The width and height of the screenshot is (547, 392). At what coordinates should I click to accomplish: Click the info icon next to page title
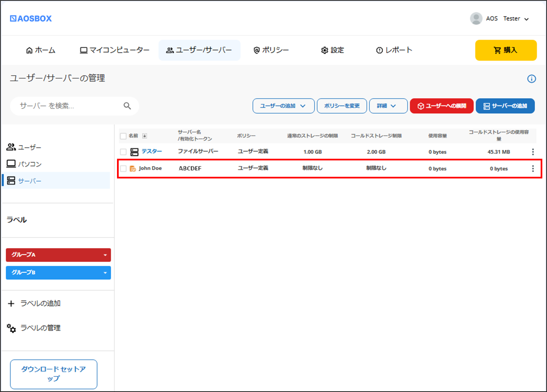tap(531, 79)
